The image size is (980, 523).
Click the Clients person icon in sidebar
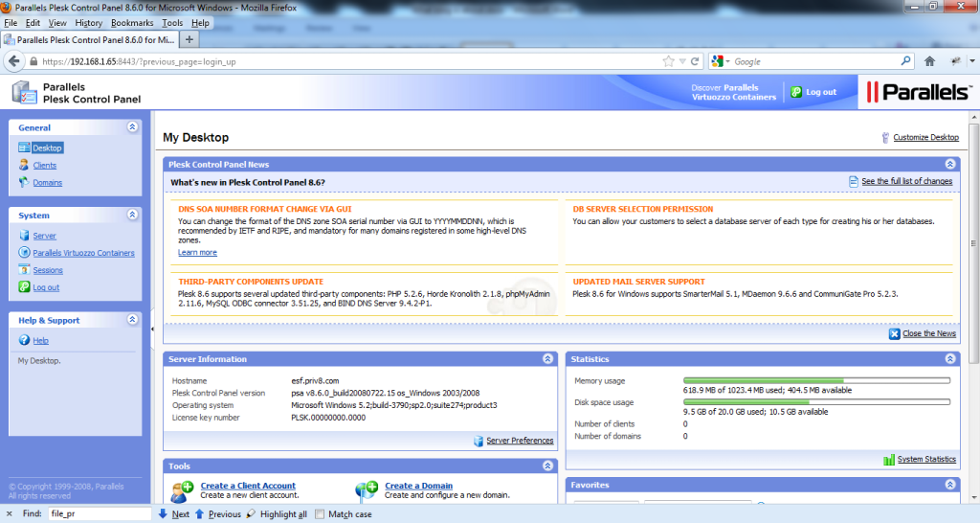pyautogui.click(x=24, y=165)
